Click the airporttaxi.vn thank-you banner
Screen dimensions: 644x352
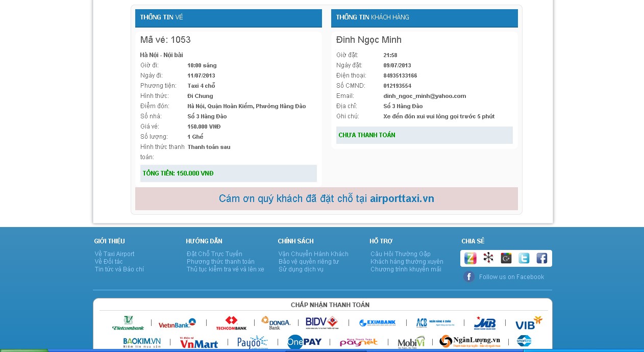[327, 199]
